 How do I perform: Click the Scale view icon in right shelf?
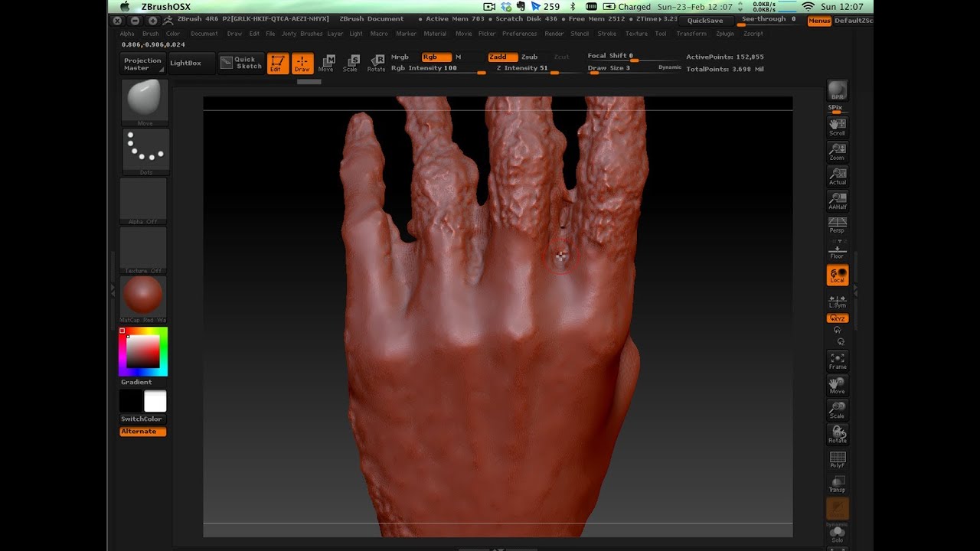(838, 410)
